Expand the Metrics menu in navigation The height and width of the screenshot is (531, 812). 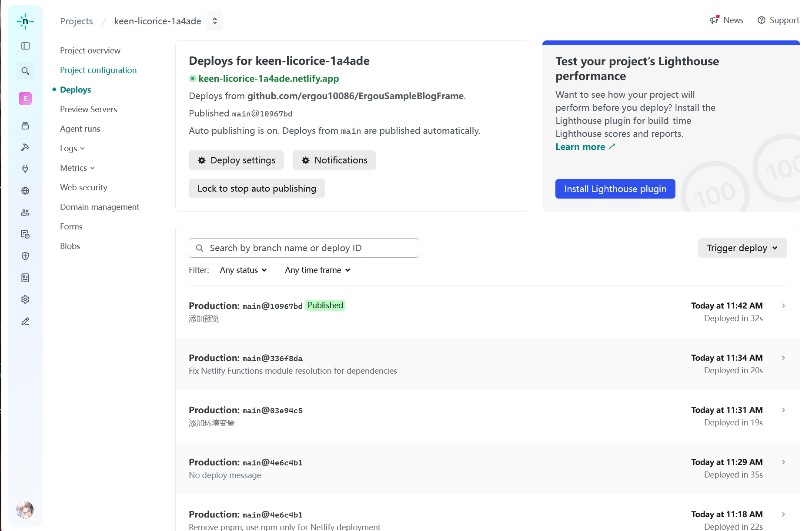[x=77, y=168]
